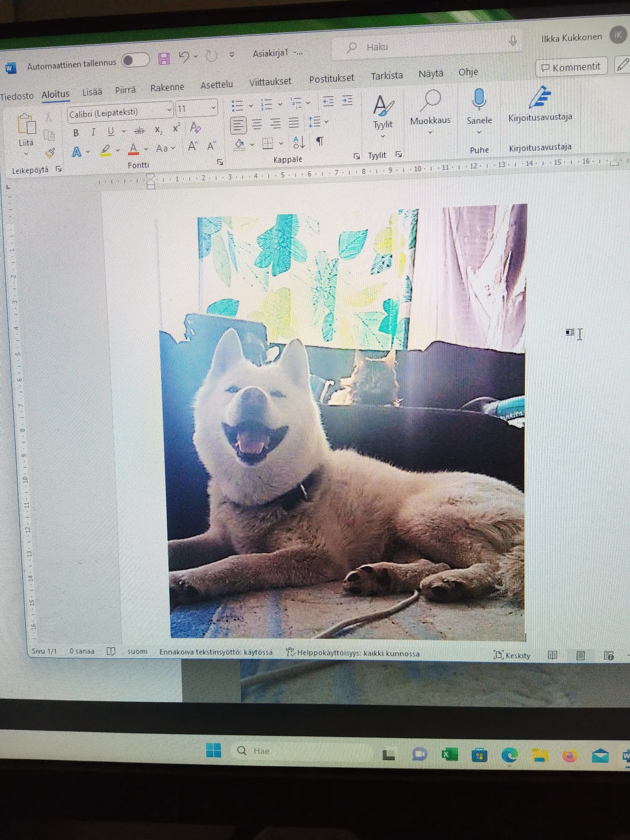Click the Kommentit button
The height and width of the screenshot is (840, 630).
point(571,67)
